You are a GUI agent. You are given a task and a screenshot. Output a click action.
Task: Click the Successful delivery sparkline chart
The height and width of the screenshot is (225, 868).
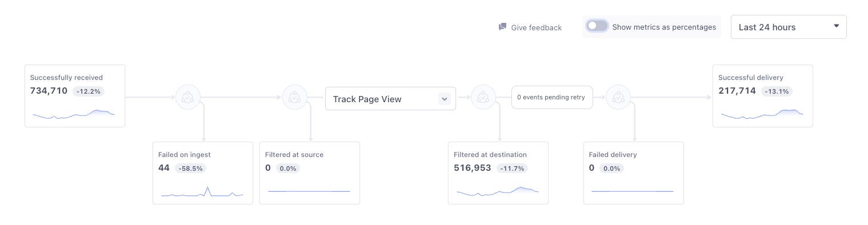point(762,114)
